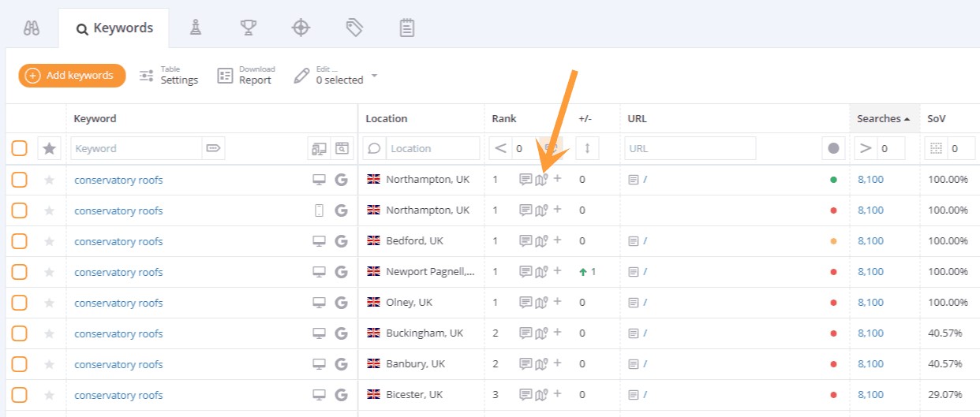The height and width of the screenshot is (417, 980).
Task: Sort by the URL column header
Action: coord(638,119)
